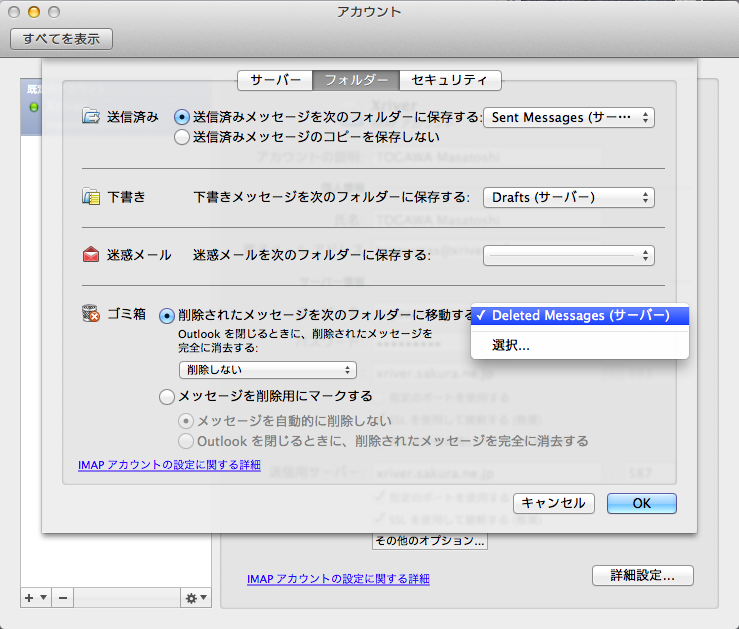The image size is (739, 629).
Task: Select 'do not save sent copies' radio button
Action: coord(182,137)
